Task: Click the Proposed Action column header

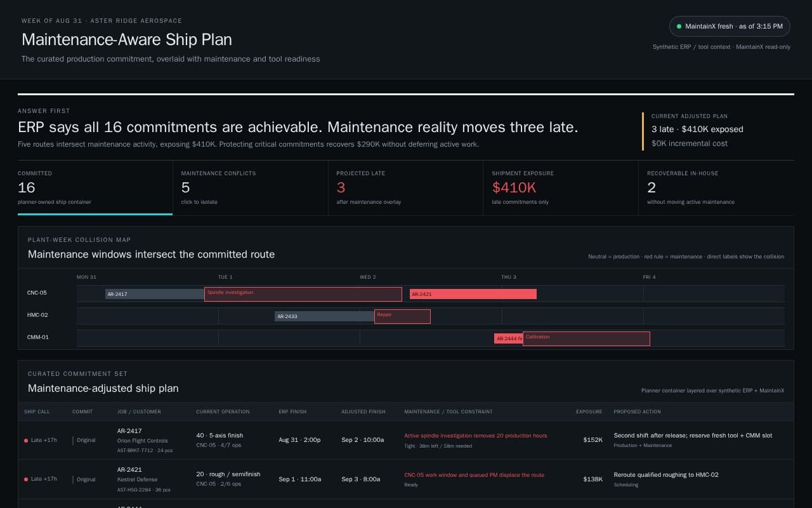Action: [x=637, y=411]
